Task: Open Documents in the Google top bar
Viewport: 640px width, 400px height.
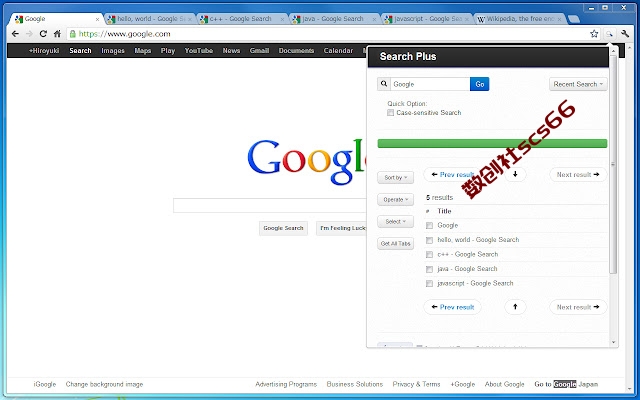Action: [296, 51]
